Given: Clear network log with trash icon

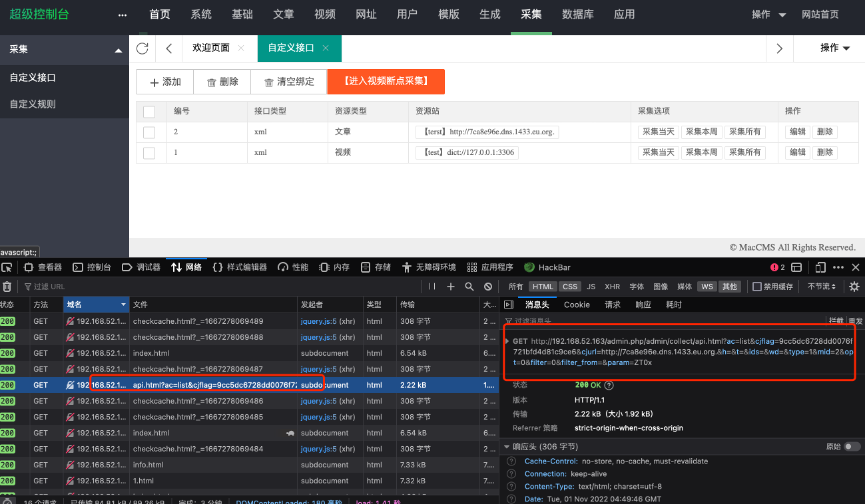Looking at the screenshot, I should [7, 287].
